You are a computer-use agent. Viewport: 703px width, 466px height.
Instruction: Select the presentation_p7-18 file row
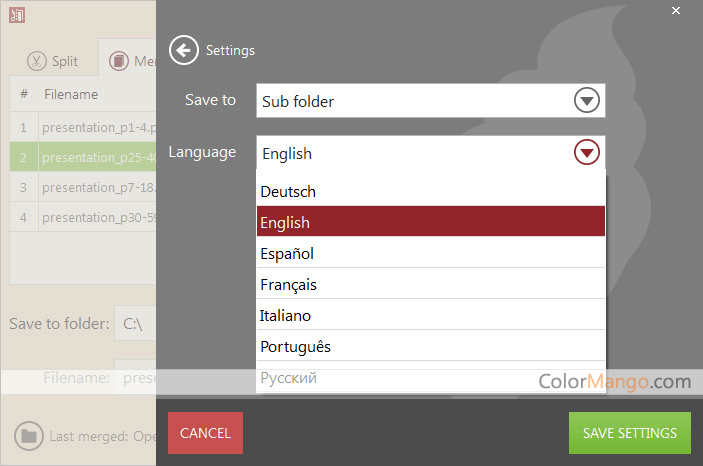pos(97,188)
